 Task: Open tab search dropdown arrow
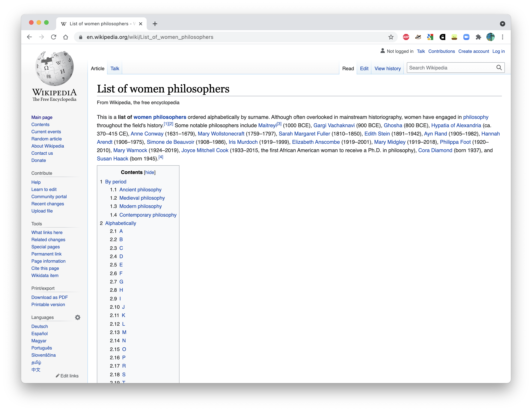click(502, 24)
